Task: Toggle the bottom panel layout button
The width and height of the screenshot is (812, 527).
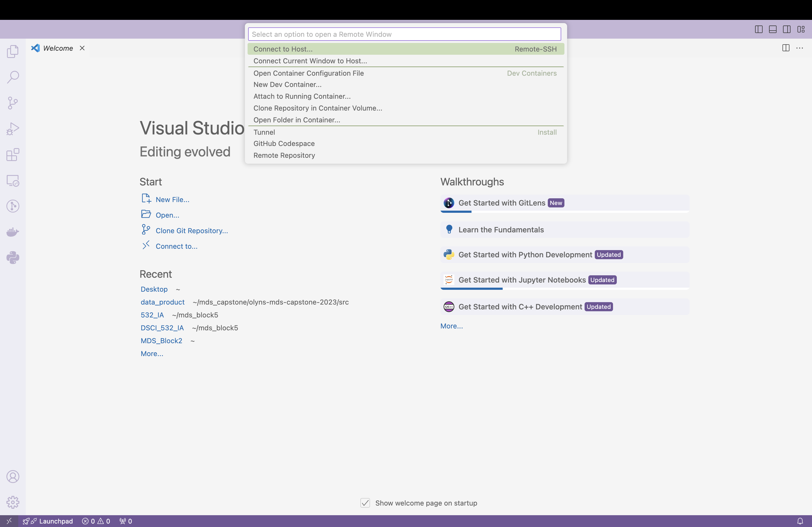Action: pyautogui.click(x=773, y=29)
